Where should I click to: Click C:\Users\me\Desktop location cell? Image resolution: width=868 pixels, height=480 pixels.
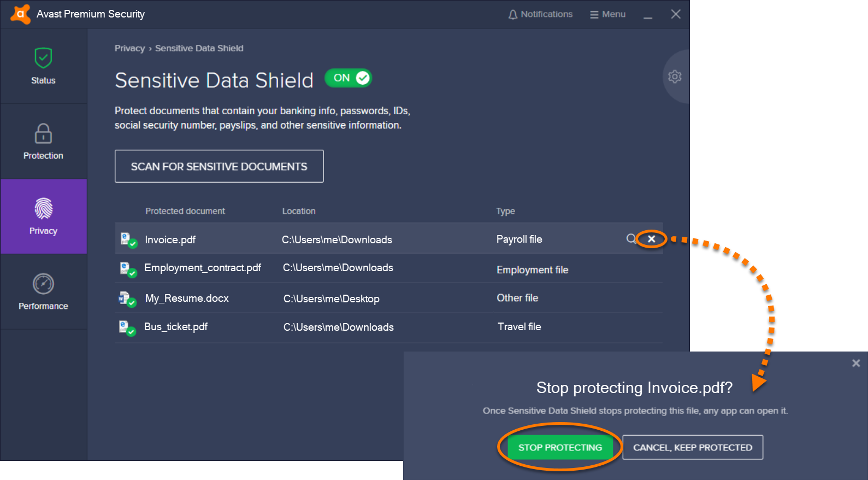pos(332,298)
